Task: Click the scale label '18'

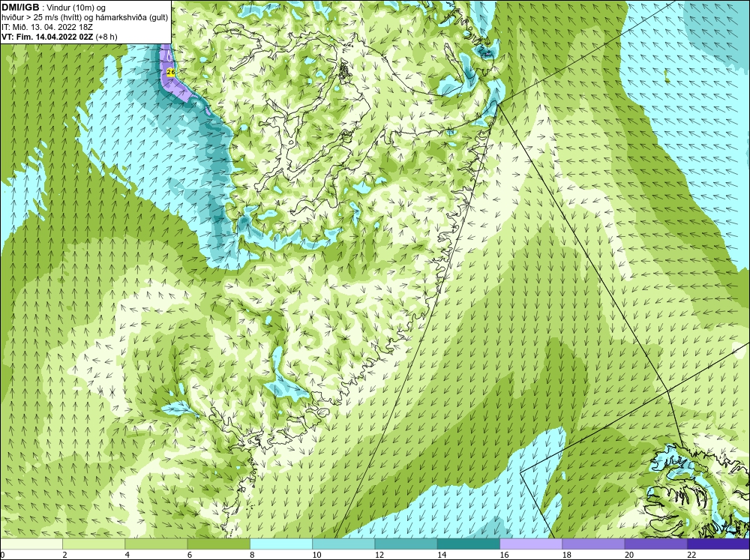Action: pyautogui.click(x=567, y=555)
